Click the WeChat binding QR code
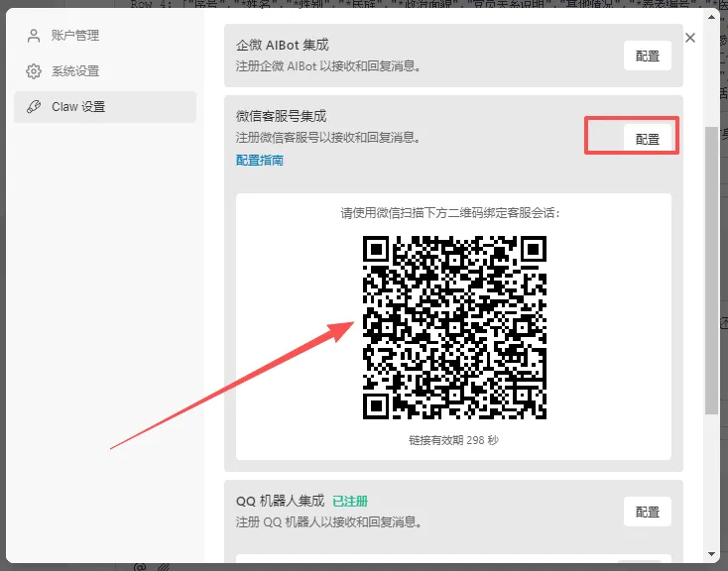728x571 pixels. tap(454, 328)
